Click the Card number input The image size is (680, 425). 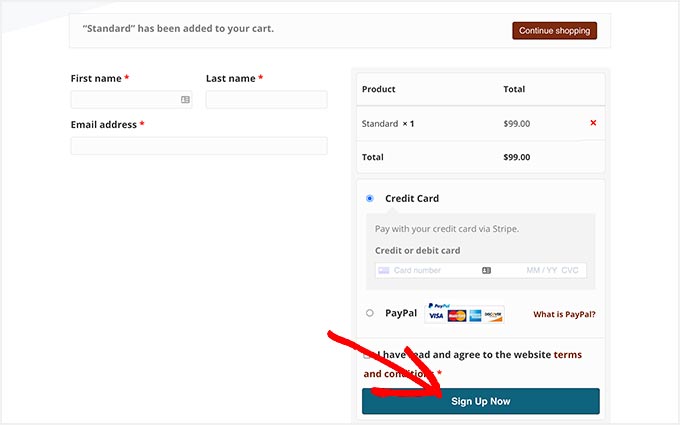point(432,270)
